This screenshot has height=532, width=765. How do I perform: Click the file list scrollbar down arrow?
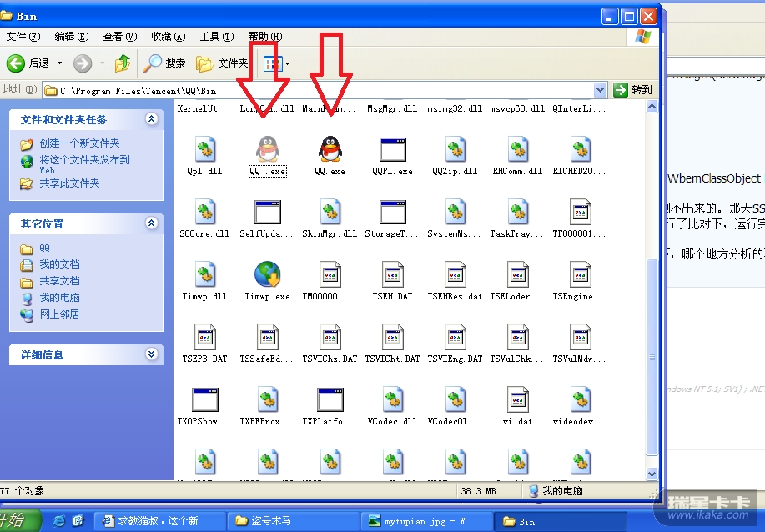[x=652, y=474]
